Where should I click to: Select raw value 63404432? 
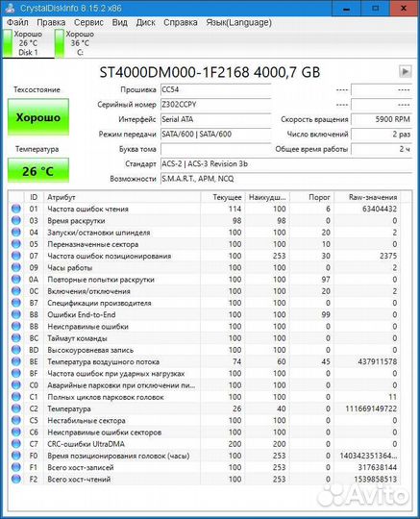click(x=380, y=209)
